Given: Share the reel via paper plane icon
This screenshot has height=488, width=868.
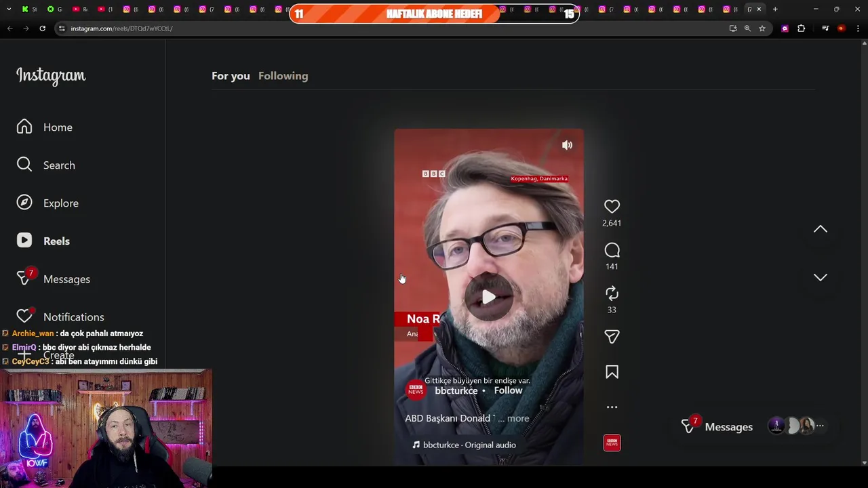Looking at the screenshot, I should click(612, 337).
